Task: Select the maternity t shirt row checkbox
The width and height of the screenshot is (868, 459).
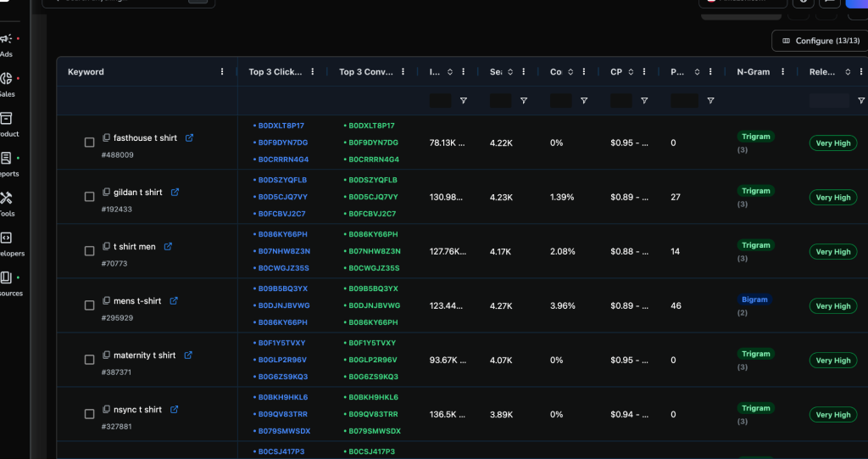Action: tap(89, 360)
